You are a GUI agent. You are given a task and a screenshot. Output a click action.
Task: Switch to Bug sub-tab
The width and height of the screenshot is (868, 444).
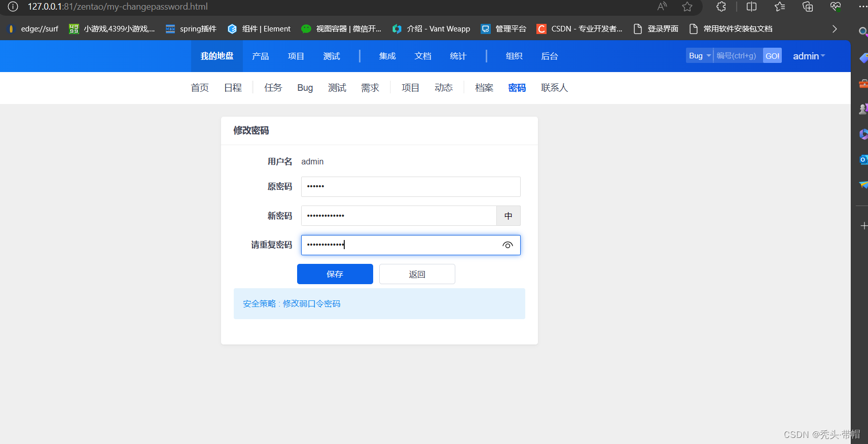305,88
